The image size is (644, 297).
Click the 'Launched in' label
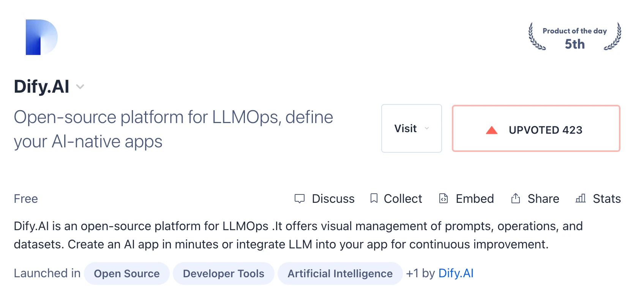[47, 273]
